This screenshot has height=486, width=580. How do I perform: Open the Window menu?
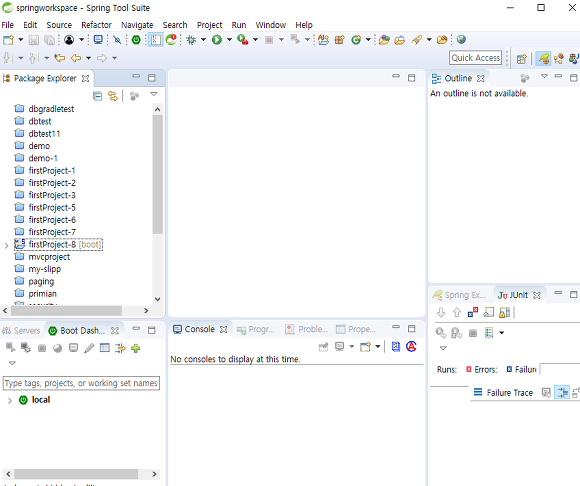[270, 25]
